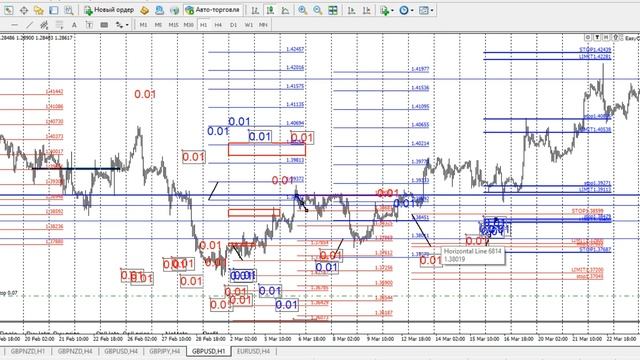
Task: Toggle Auto Scroll chart icon
Action: [x=351, y=10]
